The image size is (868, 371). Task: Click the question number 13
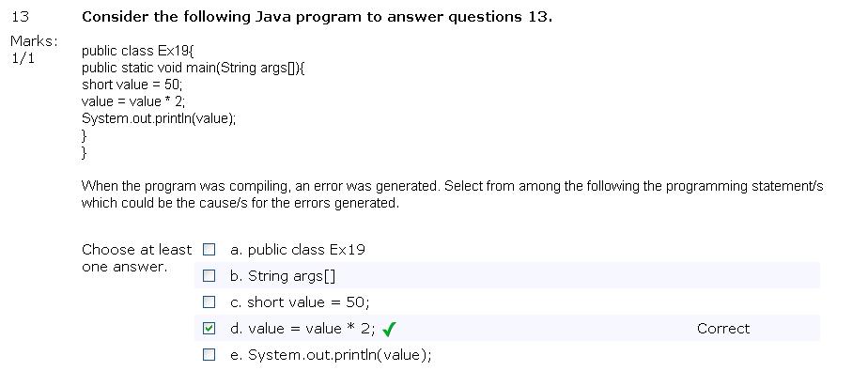click(20, 17)
